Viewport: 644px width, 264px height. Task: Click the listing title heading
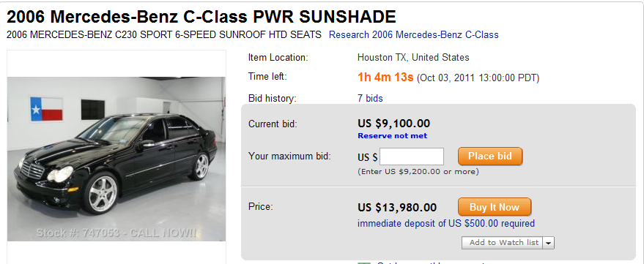[x=201, y=17]
